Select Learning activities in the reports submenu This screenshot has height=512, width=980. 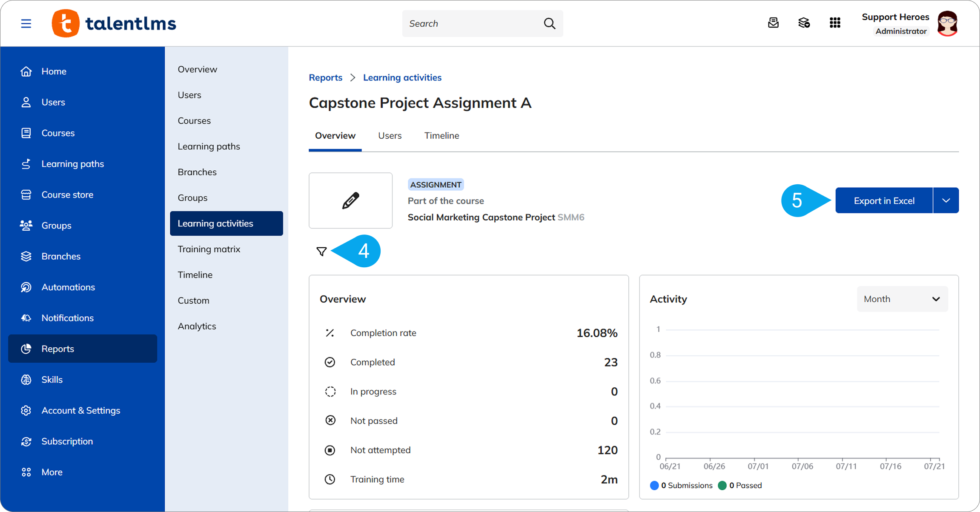(226, 223)
